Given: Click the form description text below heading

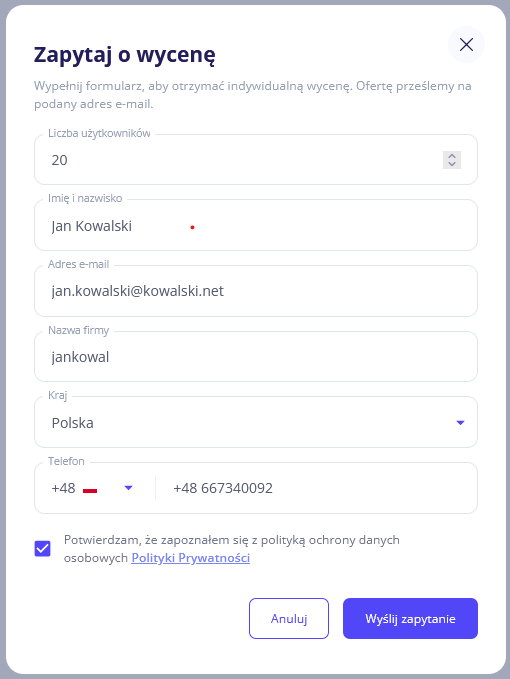Looking at the screenshot, I should point(252,95).
